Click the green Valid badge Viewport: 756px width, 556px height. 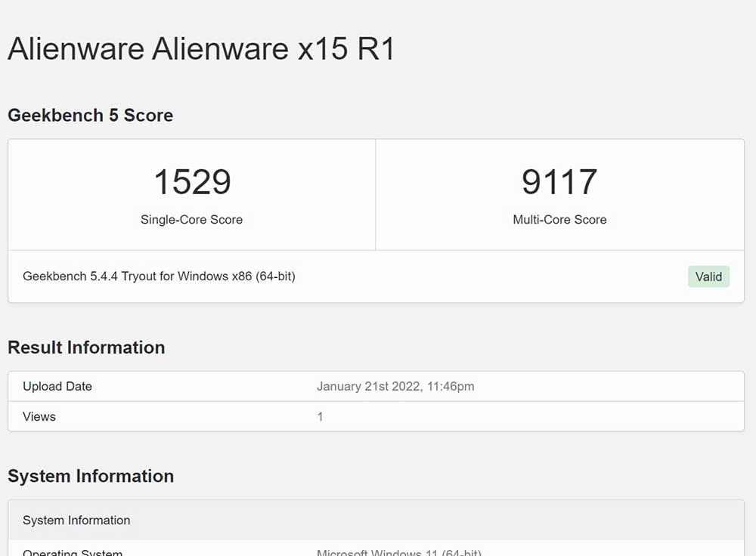coord(708,276)
